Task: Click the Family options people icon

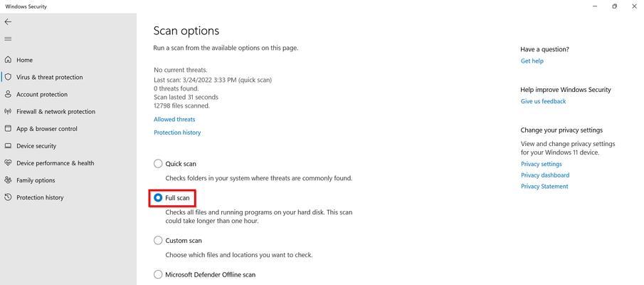Action: click(8, 180)
